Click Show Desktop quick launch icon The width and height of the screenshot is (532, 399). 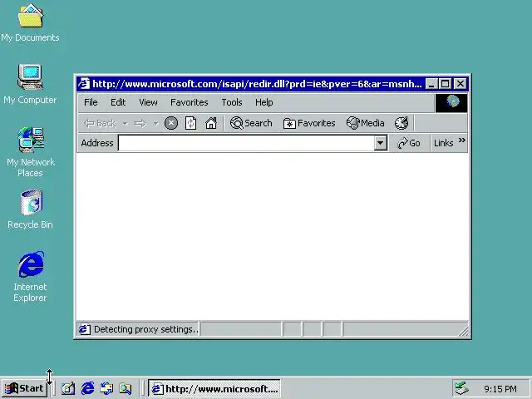click(x=68, y=388)
